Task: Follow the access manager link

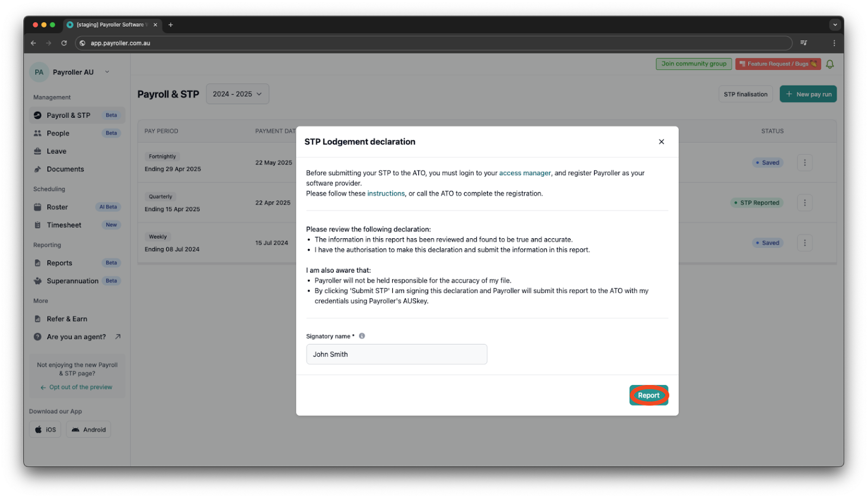Action: pos(525,173)
